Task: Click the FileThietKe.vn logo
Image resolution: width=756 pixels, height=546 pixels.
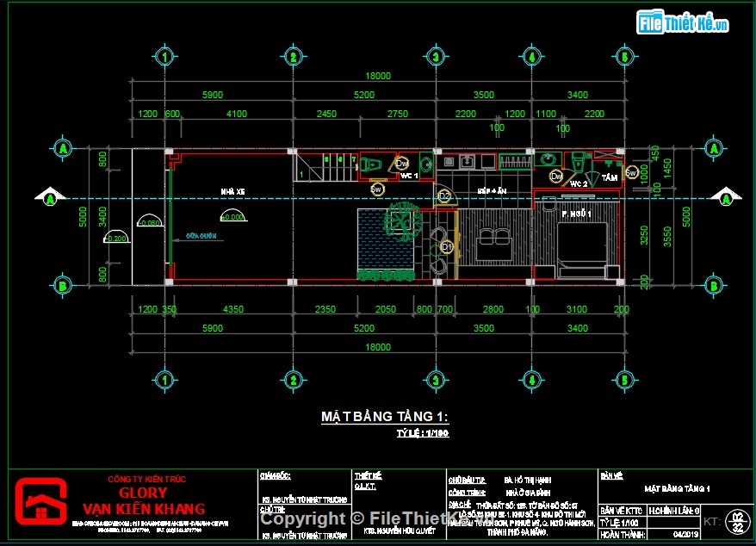Action: tap(682, 23)
